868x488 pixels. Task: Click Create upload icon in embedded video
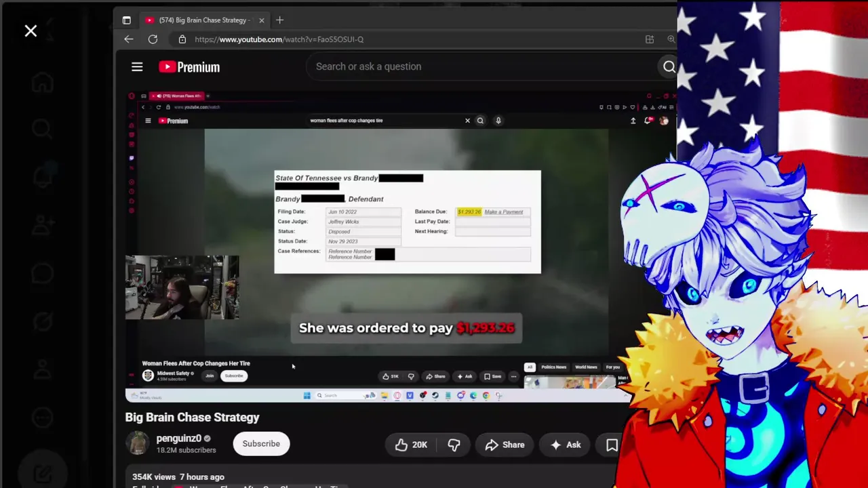click(x=633, y=121)
